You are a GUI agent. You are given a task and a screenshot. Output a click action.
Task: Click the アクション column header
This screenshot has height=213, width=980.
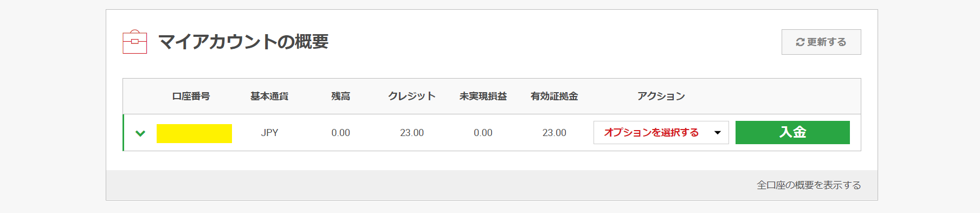[x=661, y=96]
